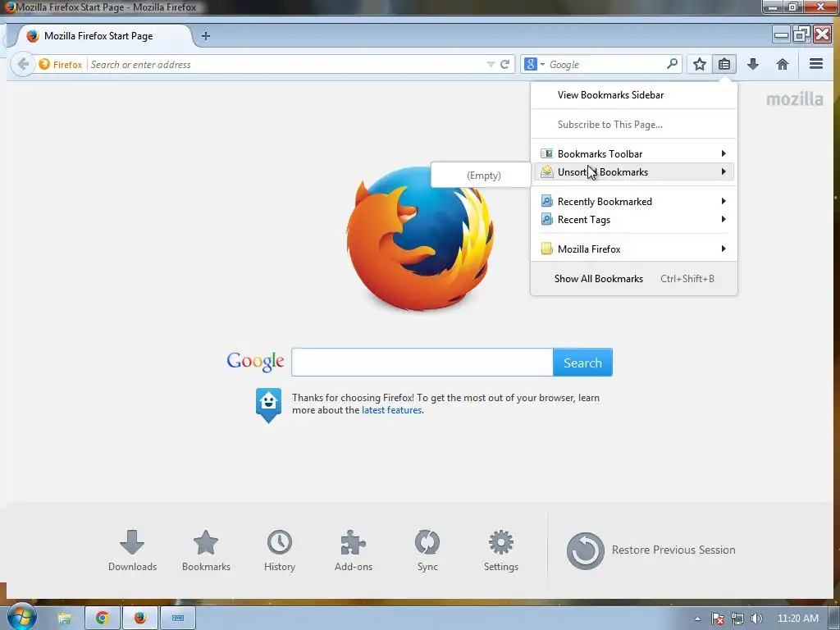Open the Downloads arrow in toolbar

(x=753, y=64)
